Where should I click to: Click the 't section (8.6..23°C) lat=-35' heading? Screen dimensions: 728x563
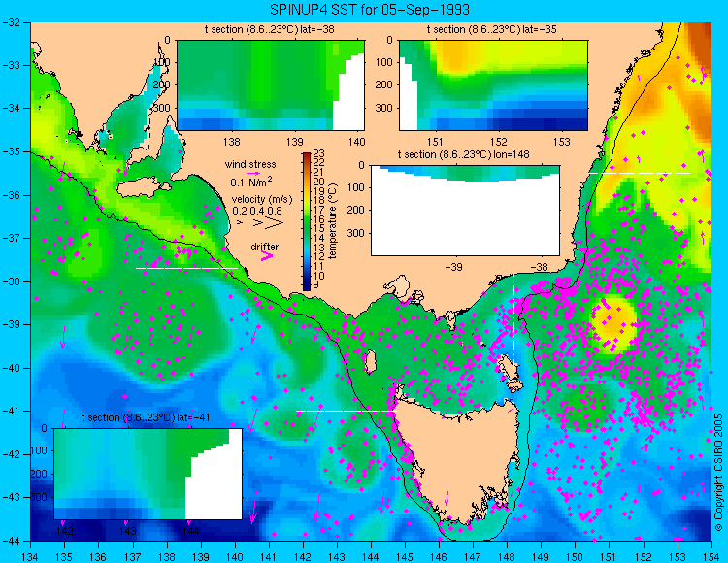[492, 30]
